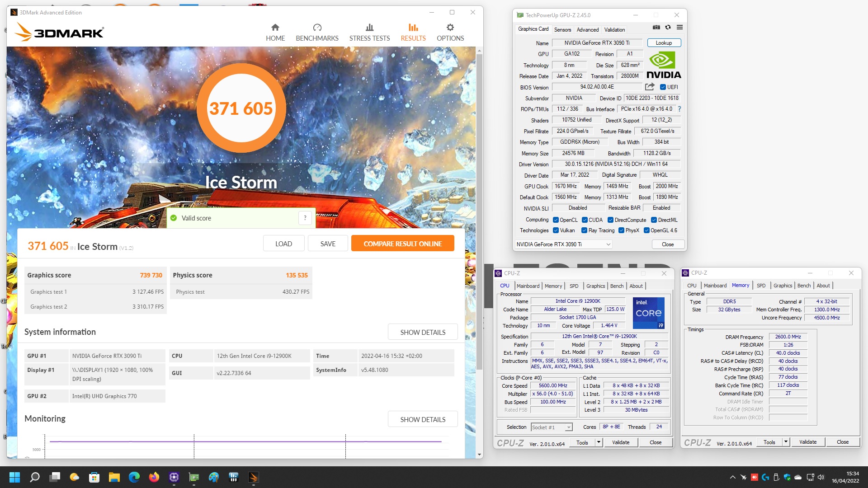Viewport: 868px width, 488px height.
Task: Click purple line in the Monitoring graph
Action: 245,441
